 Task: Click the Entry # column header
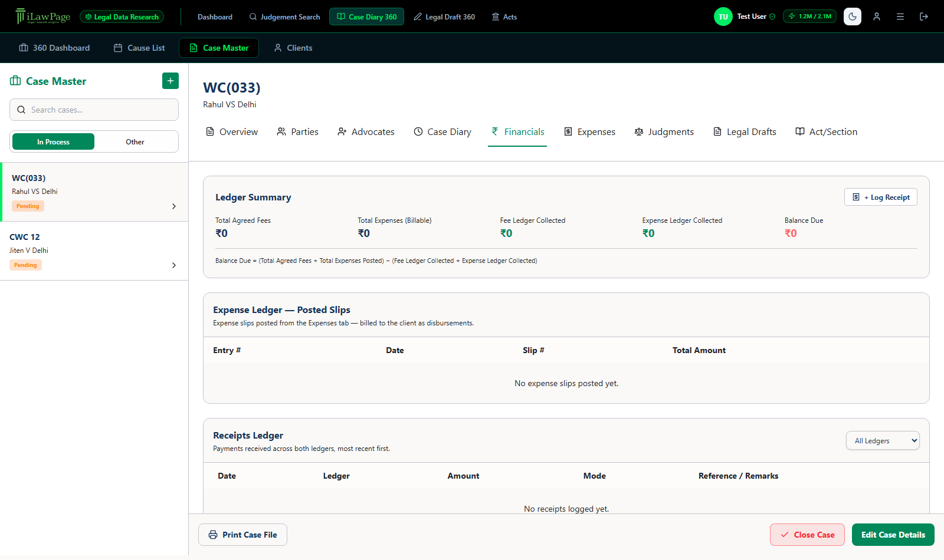[227, 350]
